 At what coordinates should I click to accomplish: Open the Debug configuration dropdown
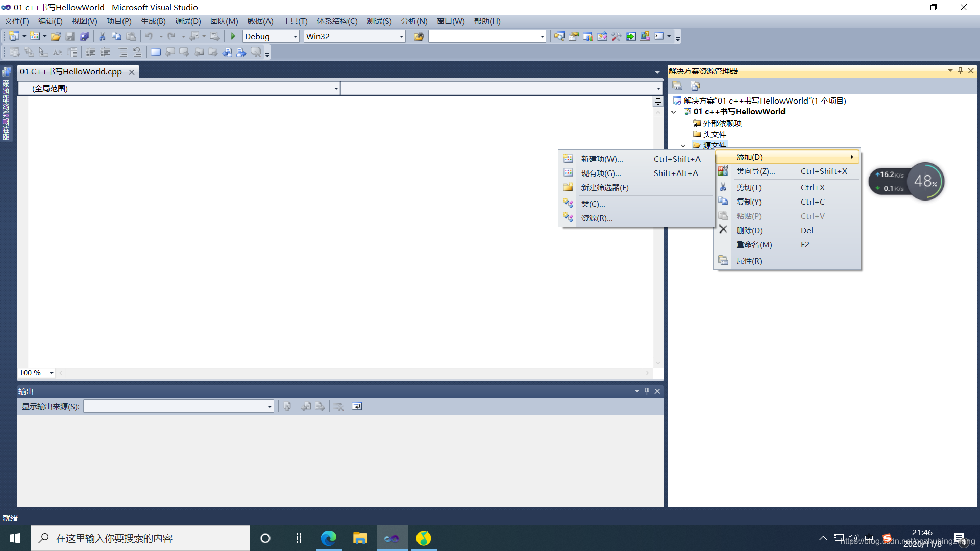pos(295,36)
